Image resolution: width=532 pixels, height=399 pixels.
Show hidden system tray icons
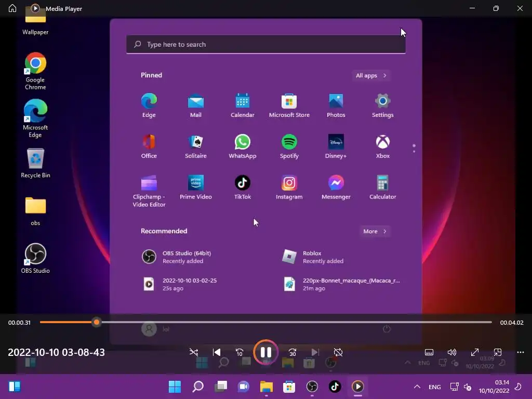pyautogui.click(x=417, y=387)
